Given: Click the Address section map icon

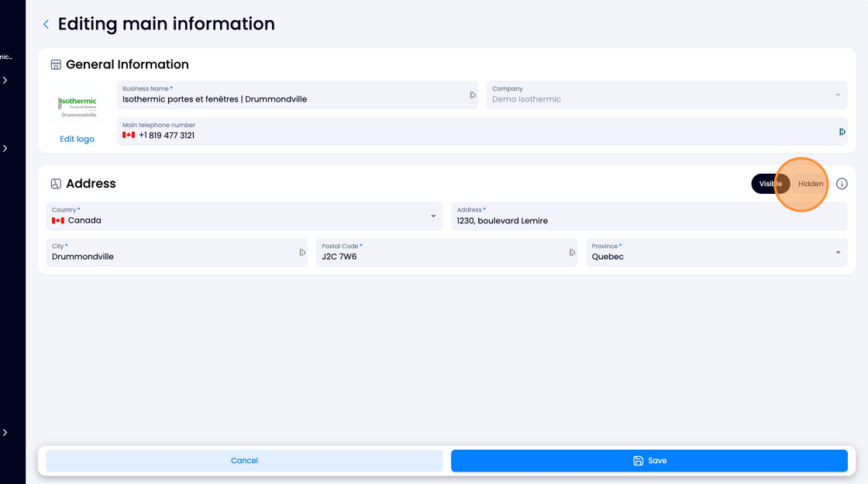Looking at the screenshot, I should (x=56, y=184).
